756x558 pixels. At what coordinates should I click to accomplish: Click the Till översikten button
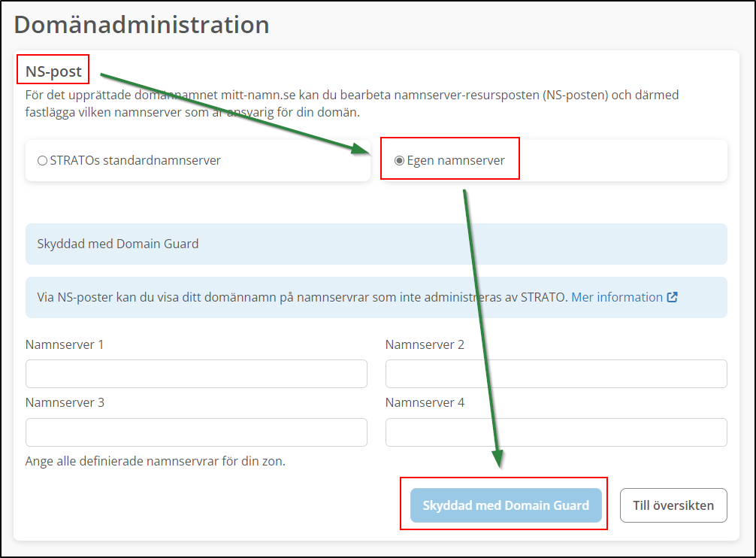pyautogui.click(x=673, y=505)
